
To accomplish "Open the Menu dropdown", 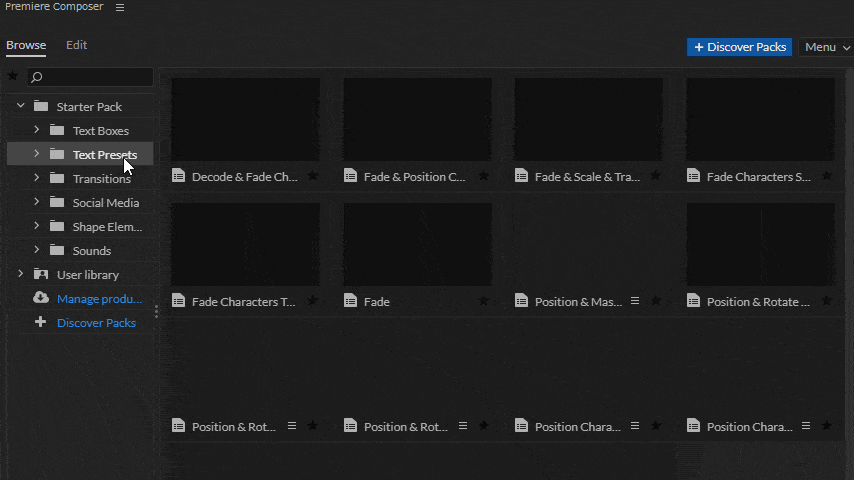I will [827, 47].
